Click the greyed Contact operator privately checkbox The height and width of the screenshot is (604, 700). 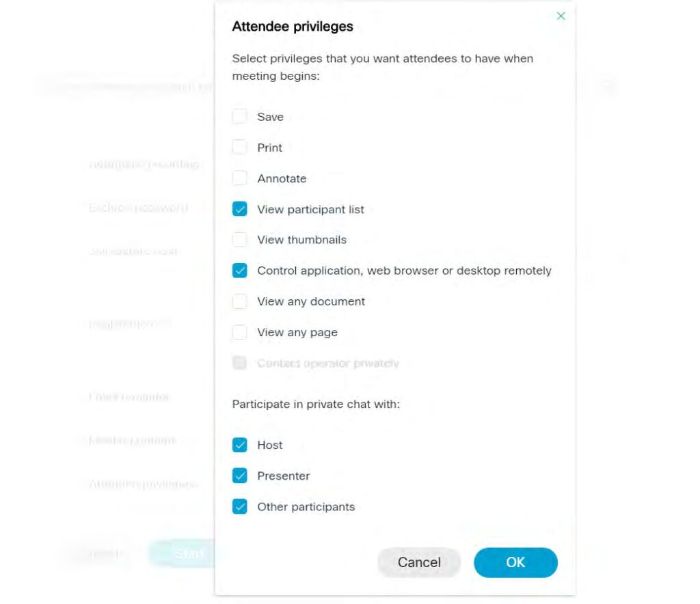coord(239,363)
